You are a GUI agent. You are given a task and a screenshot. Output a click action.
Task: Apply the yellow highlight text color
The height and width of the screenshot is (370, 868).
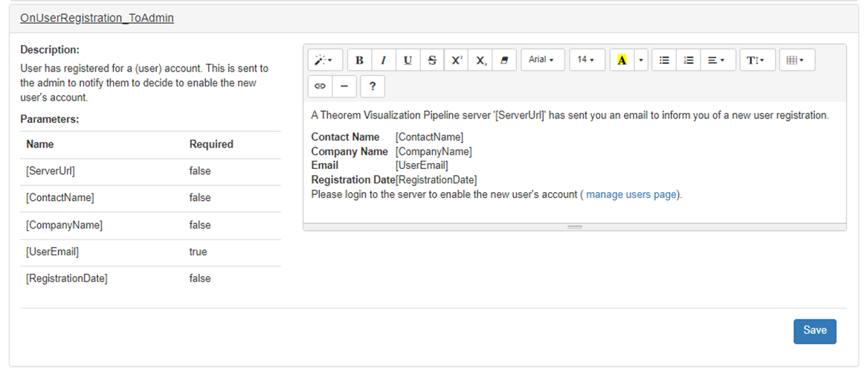click(x=622, y=60)
